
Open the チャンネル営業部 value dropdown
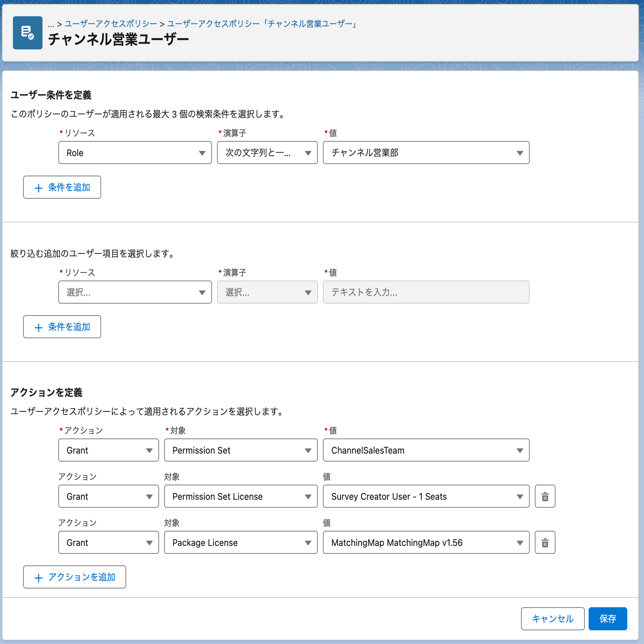click(426, 153)
